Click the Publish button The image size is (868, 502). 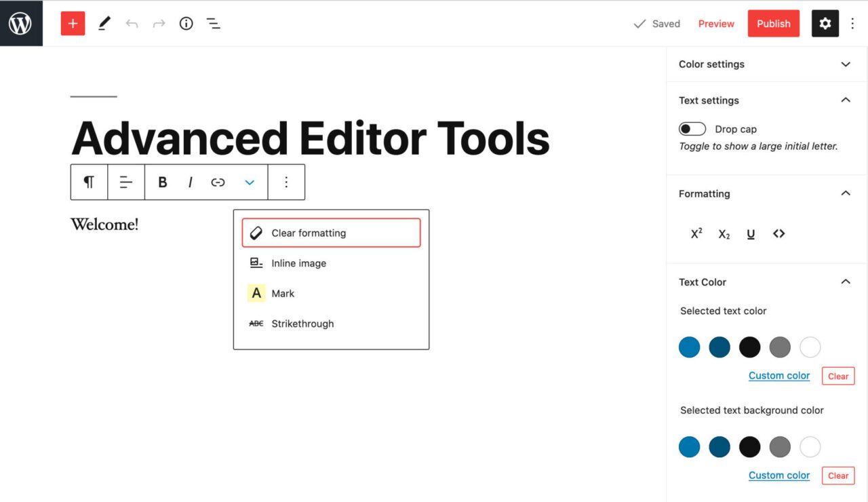(773, 23)
